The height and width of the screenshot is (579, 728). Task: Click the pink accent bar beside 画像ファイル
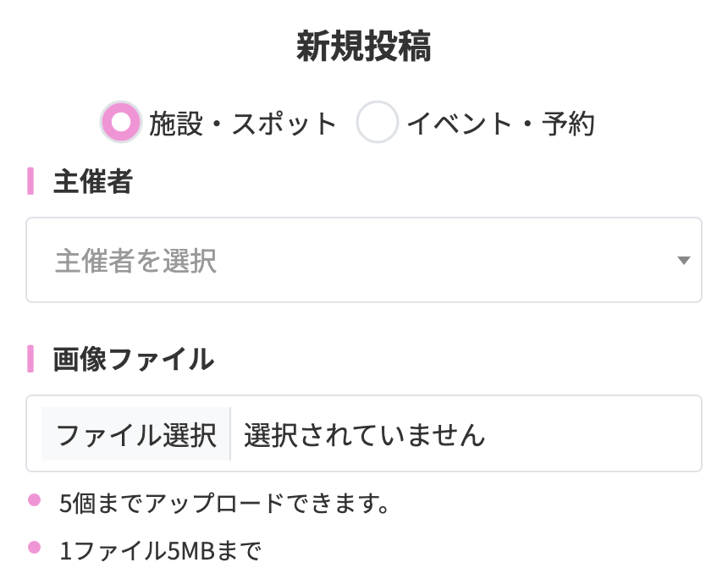30,359
